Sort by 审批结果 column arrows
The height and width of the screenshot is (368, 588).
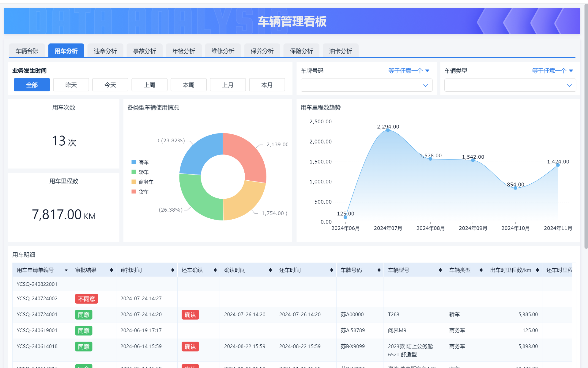pyautogui.click(x=111, y=270)
